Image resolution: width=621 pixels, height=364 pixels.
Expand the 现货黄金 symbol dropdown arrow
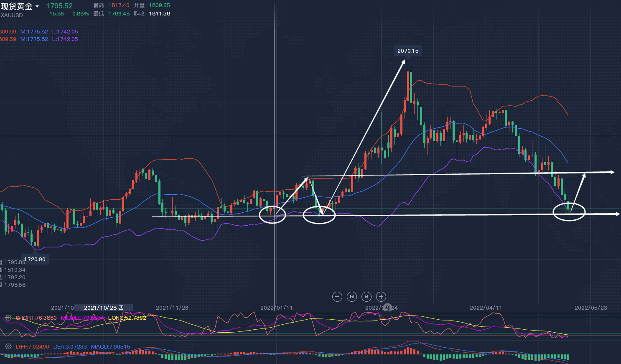pos(37,7)
